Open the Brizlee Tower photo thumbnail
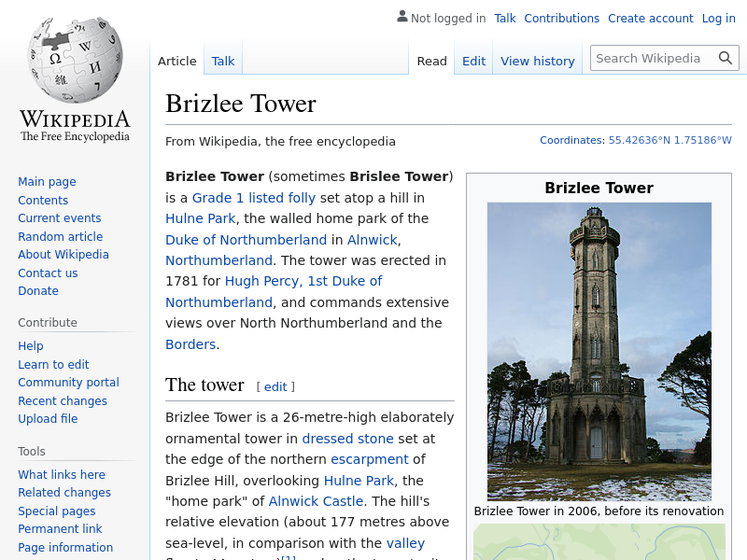 point(599,351)
